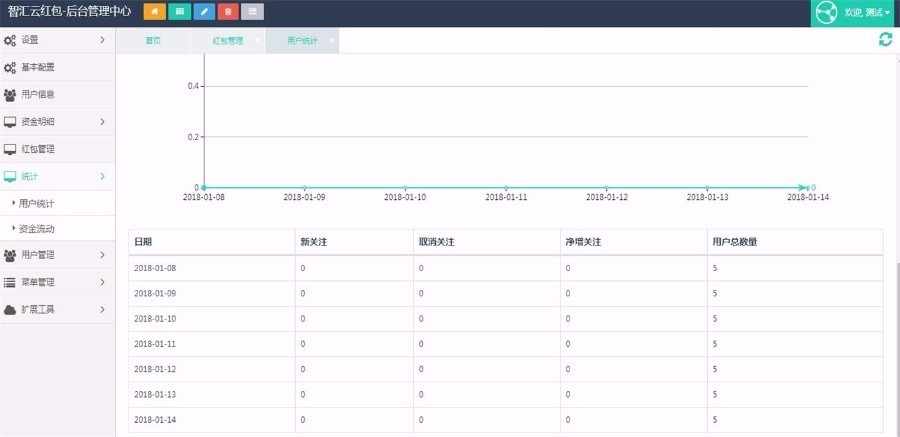The image size is (900, 437).
Task: Open the 用户统计 submenu item
Action: (x=57, y=204)
